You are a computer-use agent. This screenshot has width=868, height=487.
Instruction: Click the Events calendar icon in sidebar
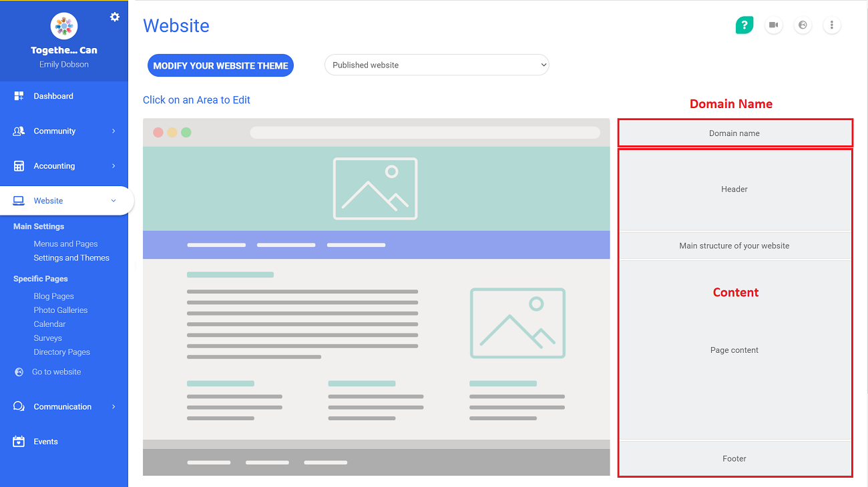pos(19,441)
